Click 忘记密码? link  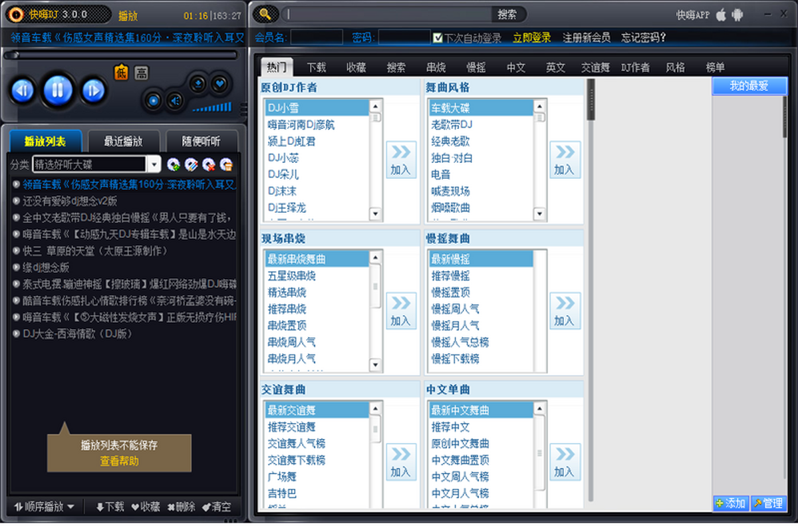pyautogui.click(x=644, y=38)
